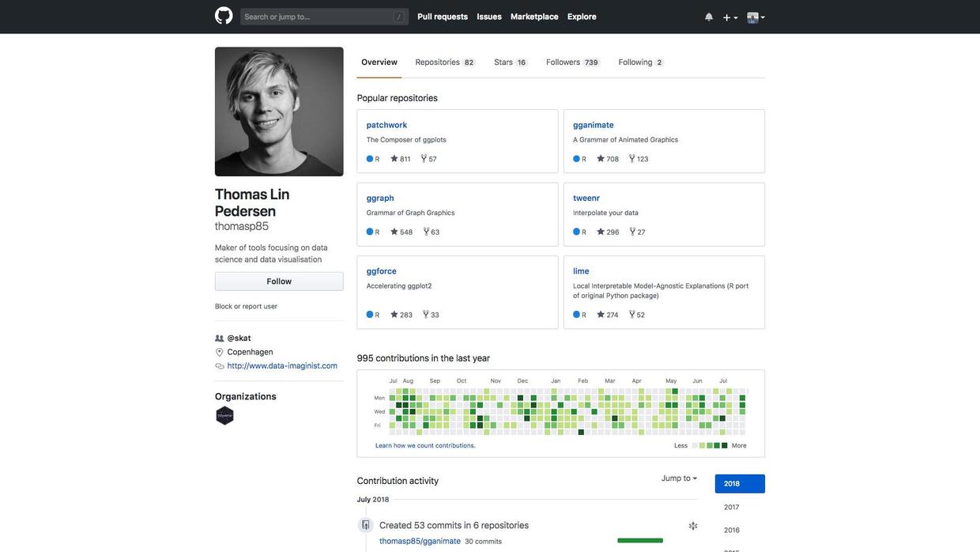Click the gganimate forks icon

click(632, 159)
